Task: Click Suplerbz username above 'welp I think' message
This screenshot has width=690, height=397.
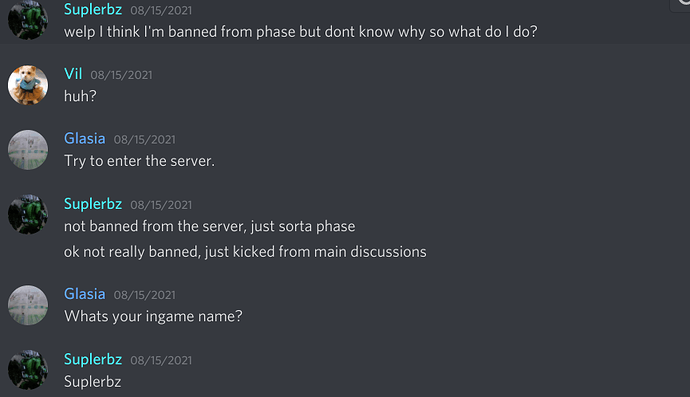Action: point(93,9)
